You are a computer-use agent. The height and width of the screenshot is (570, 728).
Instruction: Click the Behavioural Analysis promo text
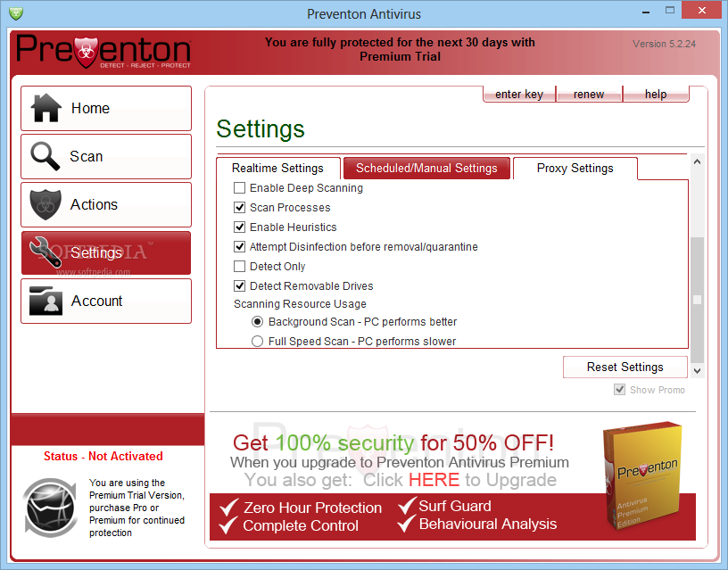tap(488, 524)
